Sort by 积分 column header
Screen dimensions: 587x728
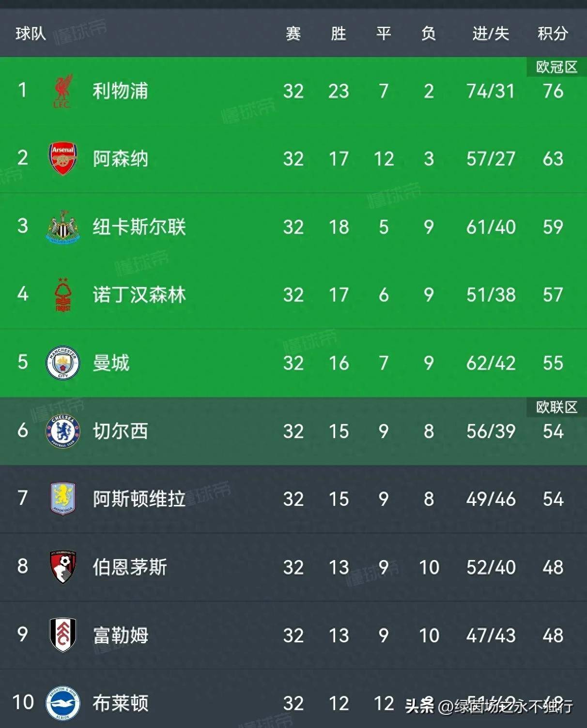point(553,33)
